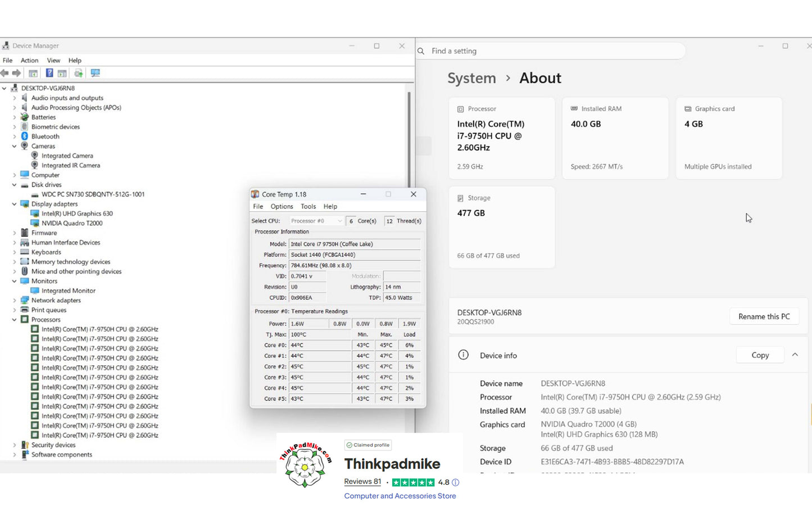Viewport: 812px width, 510px height.
Task: Collapse the Processors tree node
Action: point(15,320)
